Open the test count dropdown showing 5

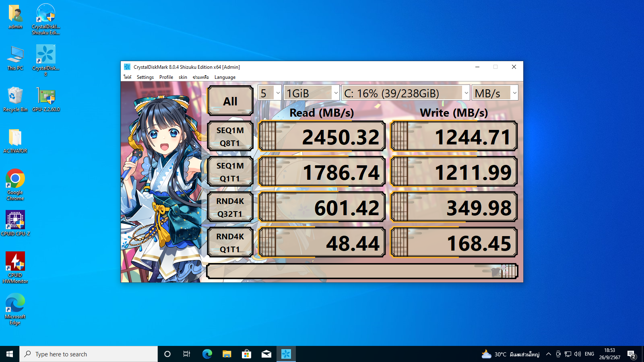269,93
